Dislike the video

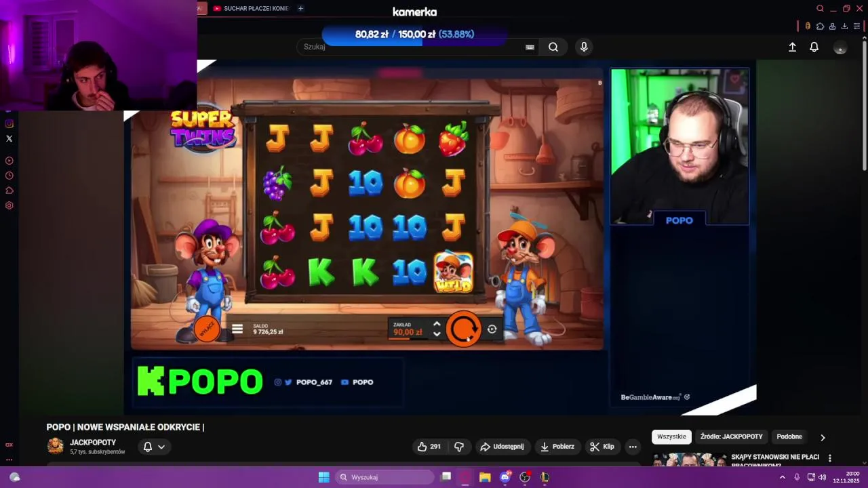coord(459,447)
